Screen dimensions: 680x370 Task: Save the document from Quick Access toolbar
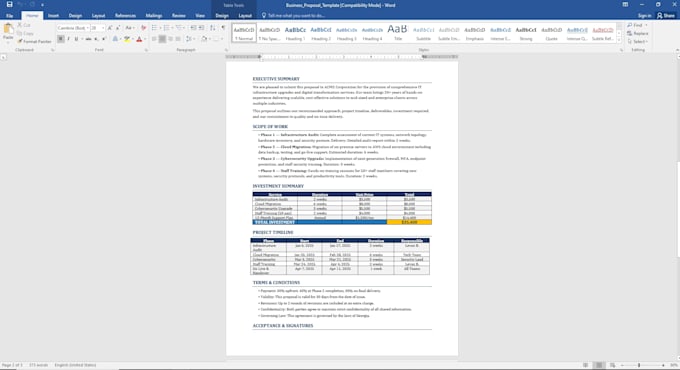coord(9,5)
